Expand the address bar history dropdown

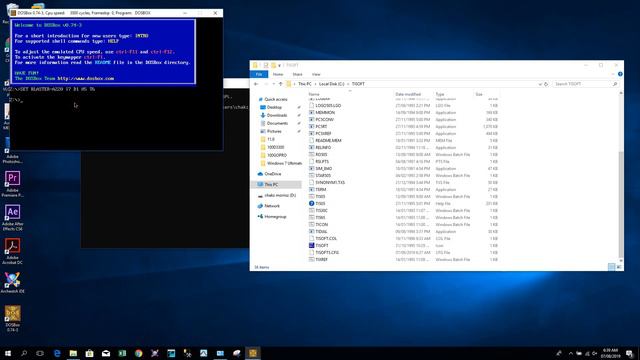540,84
